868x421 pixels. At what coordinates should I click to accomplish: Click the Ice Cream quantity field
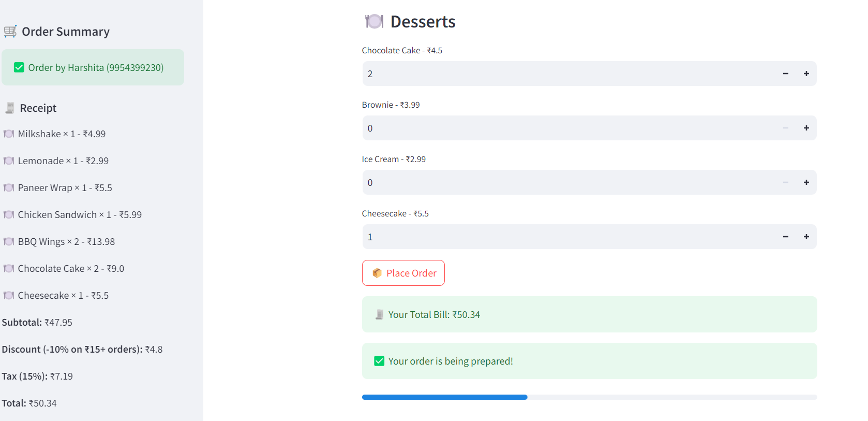568,182
